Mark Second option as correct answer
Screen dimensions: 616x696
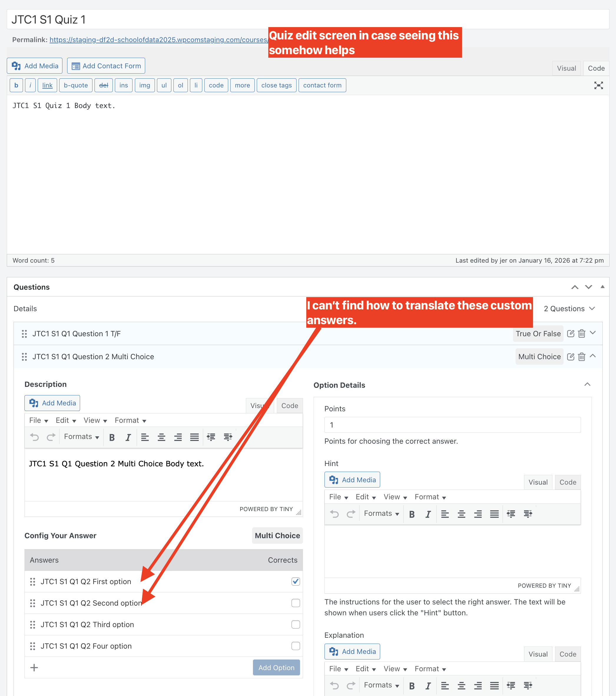point(296,603)
